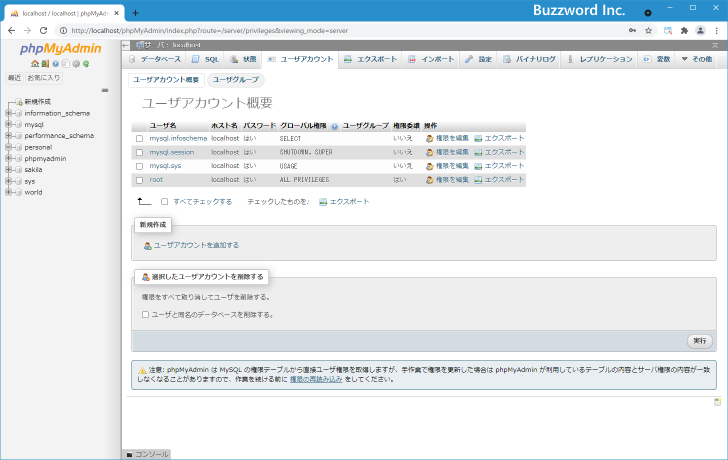
Task: Click the navigation tree link-chain icon
Action: [x=105, y=90]
